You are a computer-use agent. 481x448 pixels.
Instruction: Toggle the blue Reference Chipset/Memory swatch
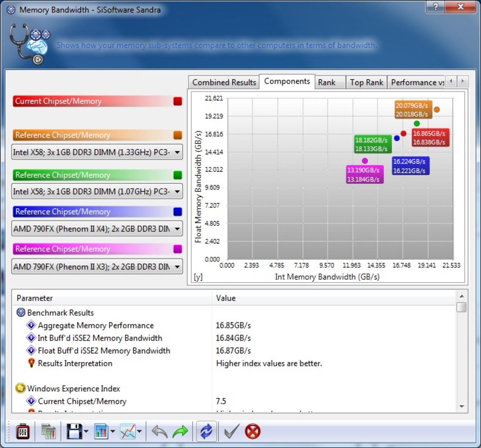pyautogui.click(x=178, y=211)
